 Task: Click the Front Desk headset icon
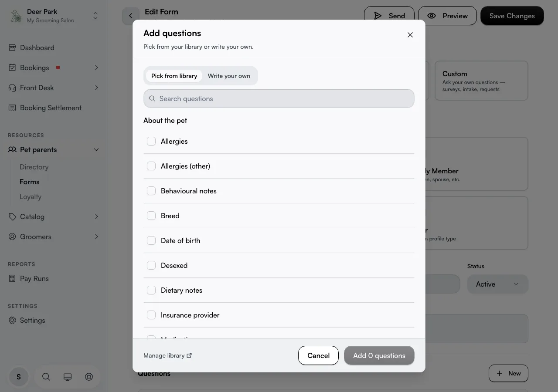tap(12, 88)
